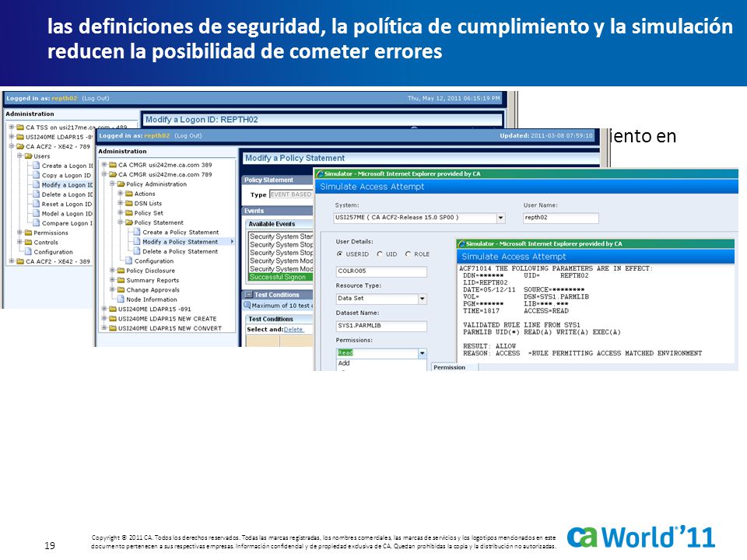
Task: Select Security System Star event
Action: (x=281, y=236)
